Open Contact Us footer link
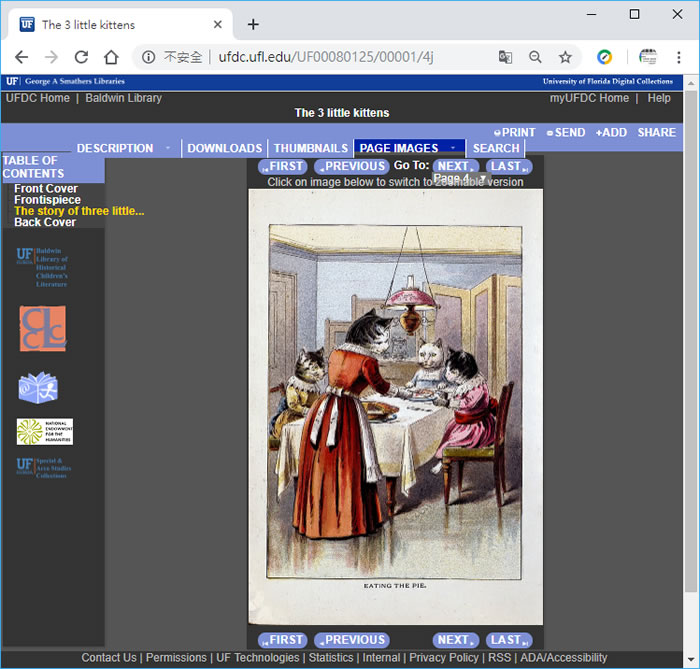The height and width of the screenshot is (669, 700). coord(109,658)
